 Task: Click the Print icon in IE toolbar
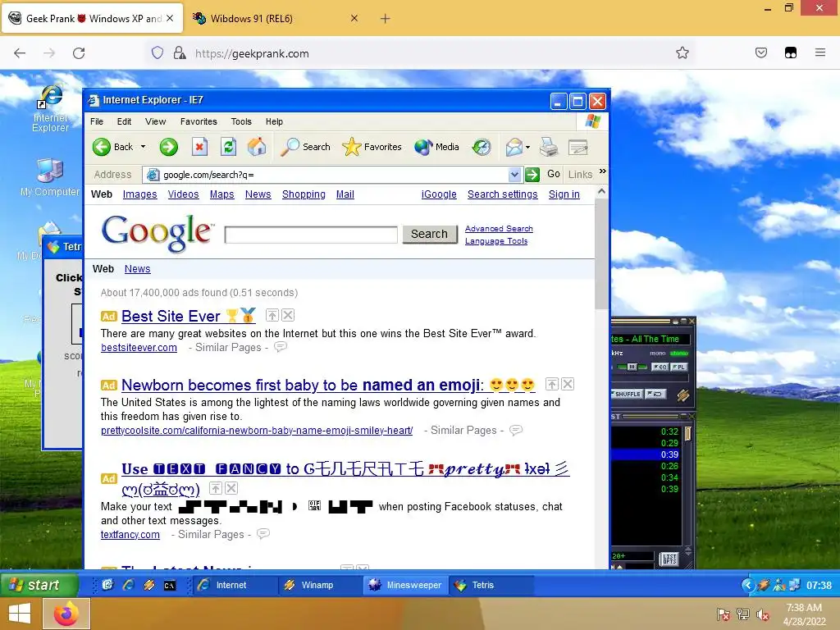point(549,147)
